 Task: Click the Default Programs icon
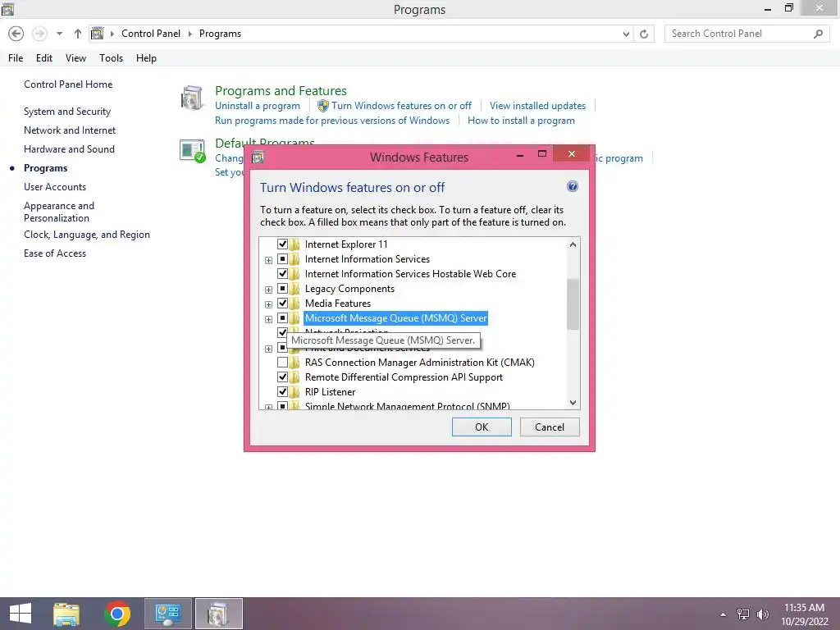[192, 151]
